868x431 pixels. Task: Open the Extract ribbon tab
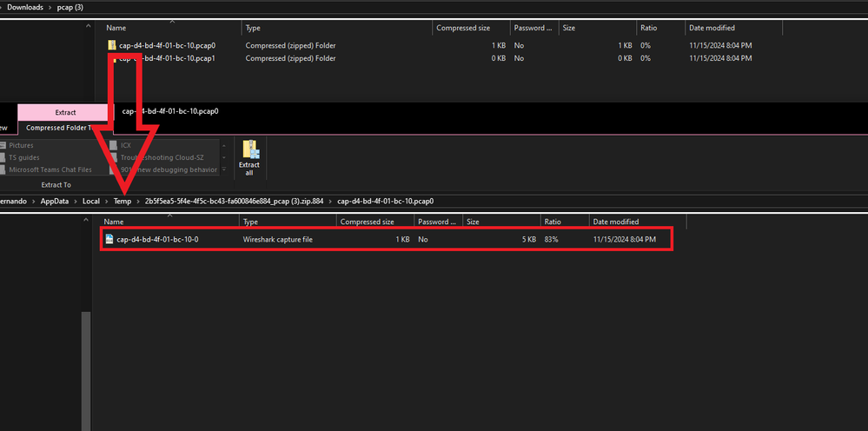click(x=65, y=112)
